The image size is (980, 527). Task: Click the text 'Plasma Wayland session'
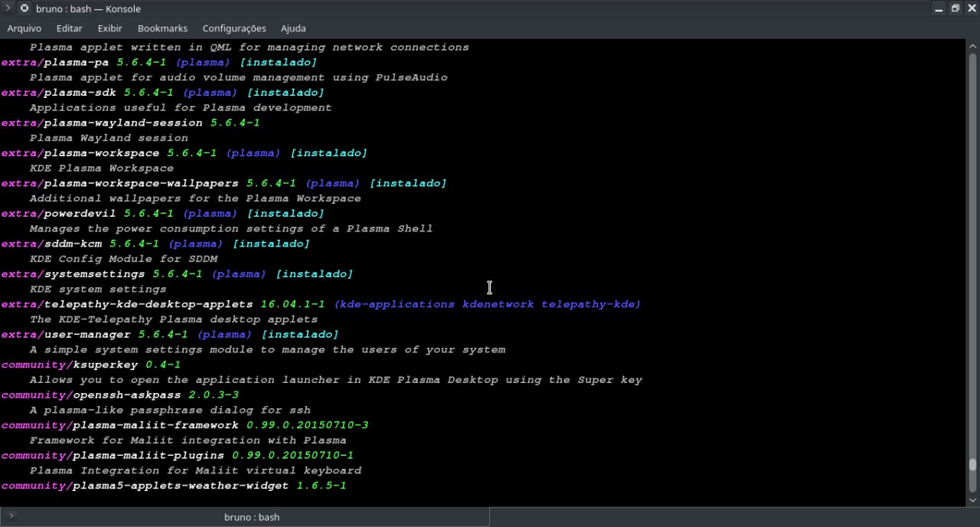click(x=109, y=138)
